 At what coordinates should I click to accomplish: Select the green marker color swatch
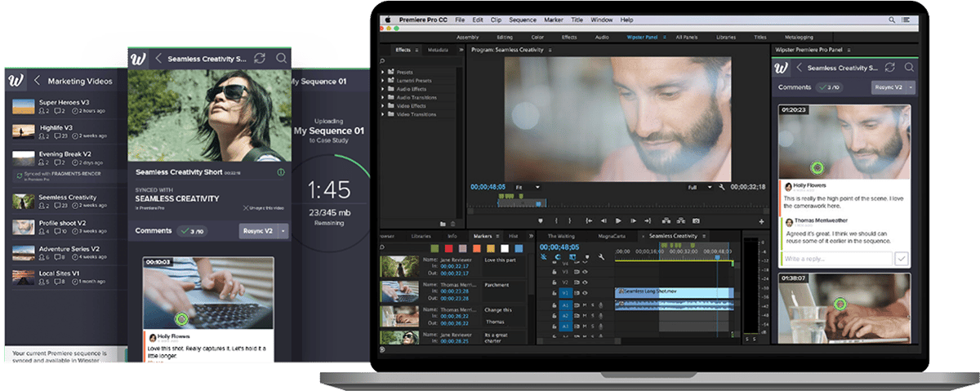tap(433, 247)
